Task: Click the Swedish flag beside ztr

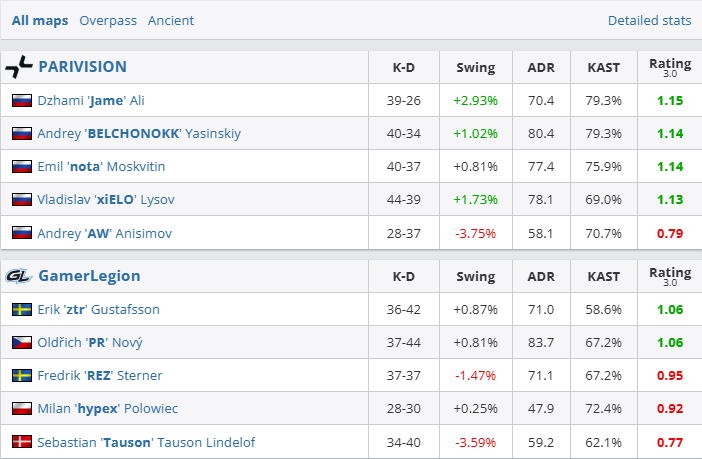Action: tap(21, 310)
